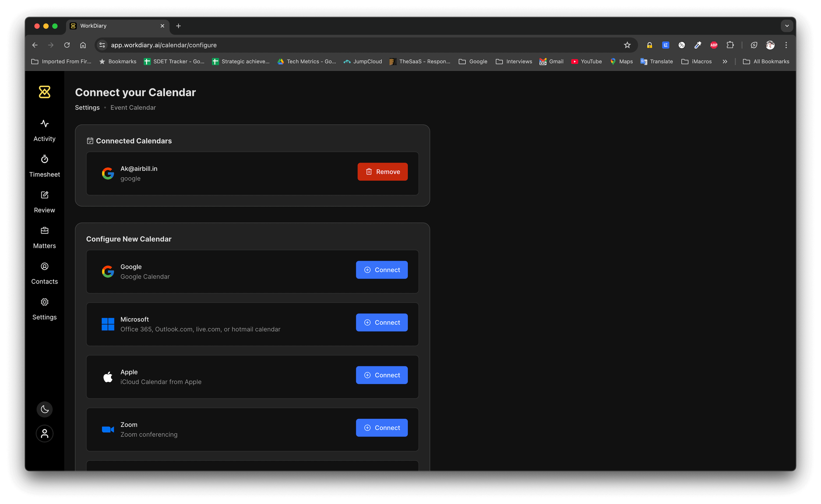Open the circular extension beside the blue square
This screenshot has height=504, width=821.
[682, 45]
